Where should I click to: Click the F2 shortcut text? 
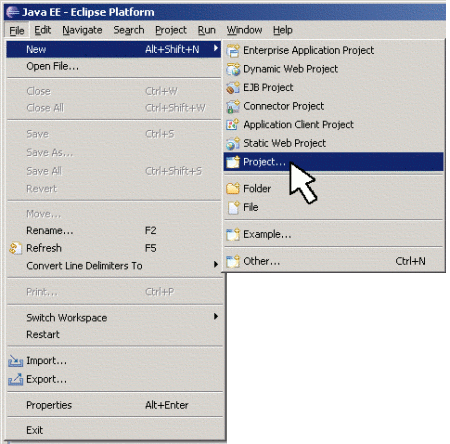click(151, 231)
